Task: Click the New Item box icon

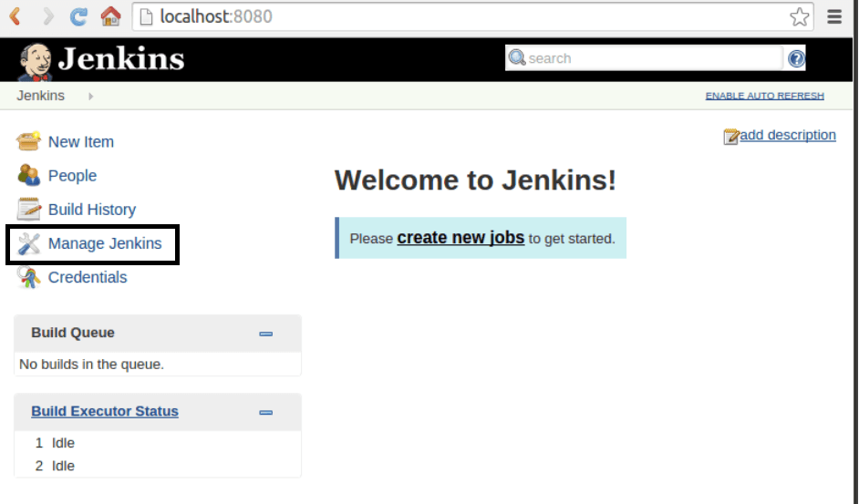Action: pos(28,141)
